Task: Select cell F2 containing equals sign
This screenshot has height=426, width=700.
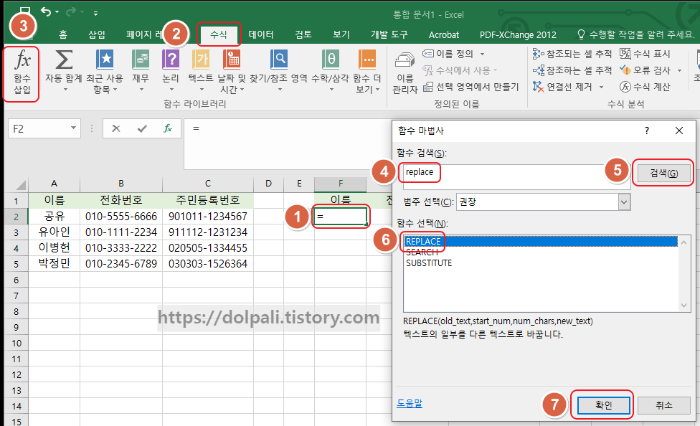Action: (341, 217)
